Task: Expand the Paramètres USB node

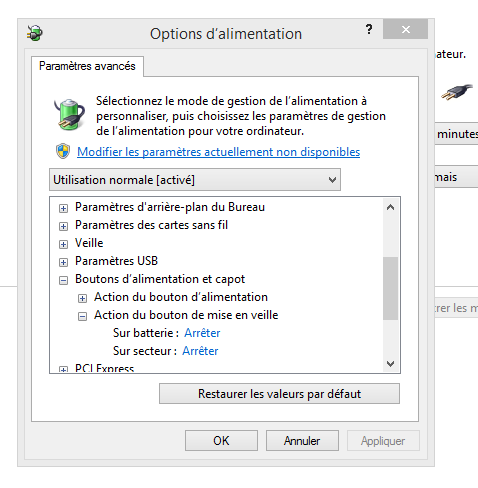Action: click(63, 262)
